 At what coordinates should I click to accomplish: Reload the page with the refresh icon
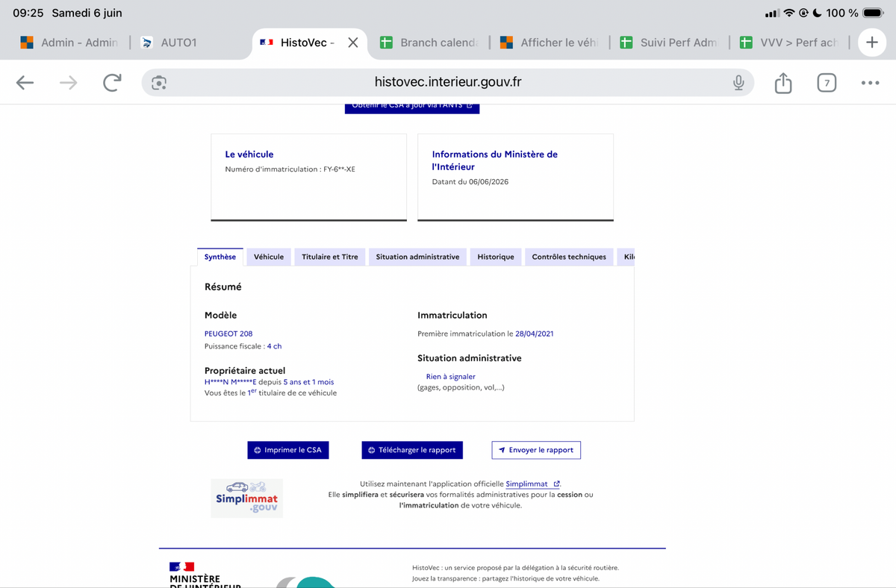112,83
